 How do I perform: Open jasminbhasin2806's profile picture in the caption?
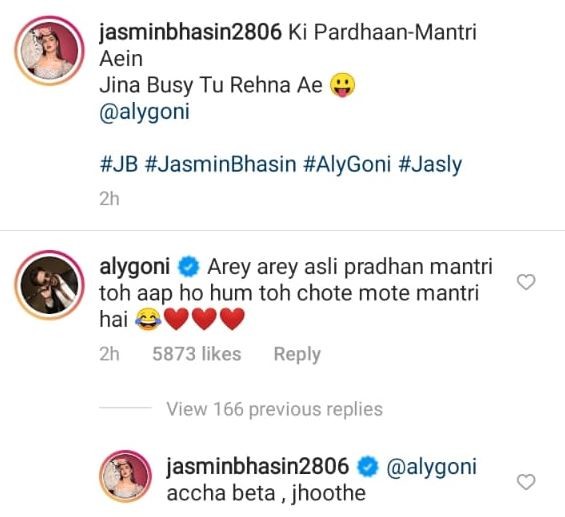(x=49, y=50)
